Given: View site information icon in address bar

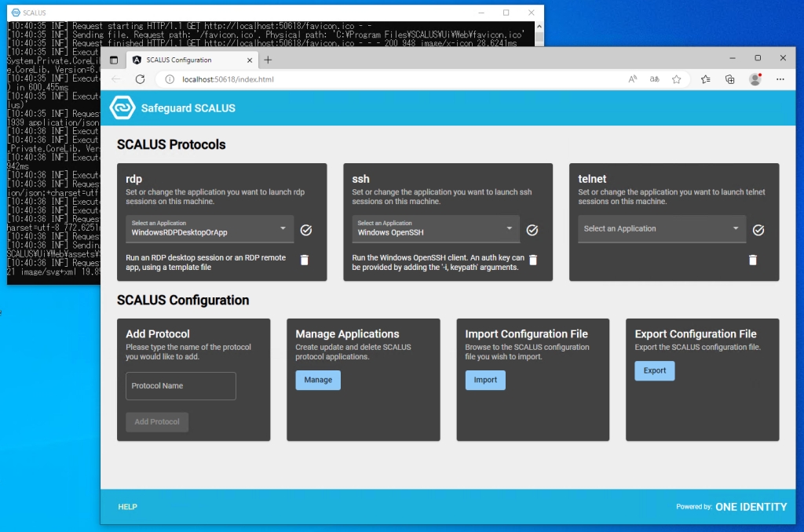Looking at the screenshot, I should pos(170,79).
